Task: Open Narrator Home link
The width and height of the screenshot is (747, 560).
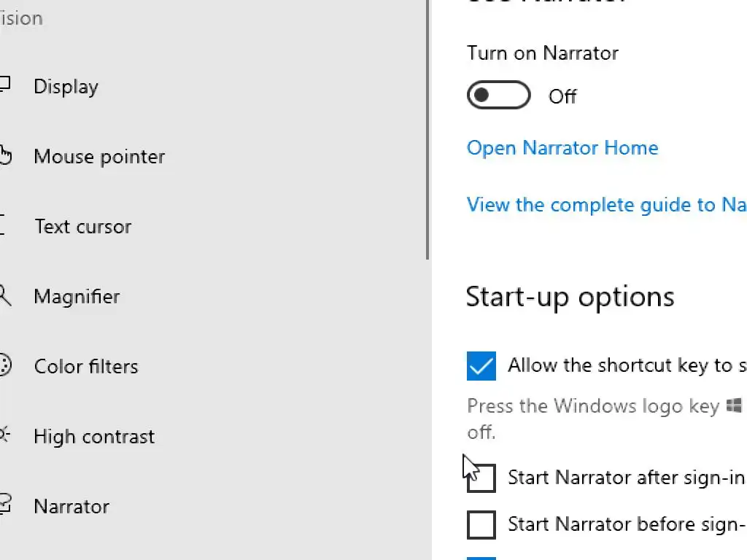Action: click(562, 148)
